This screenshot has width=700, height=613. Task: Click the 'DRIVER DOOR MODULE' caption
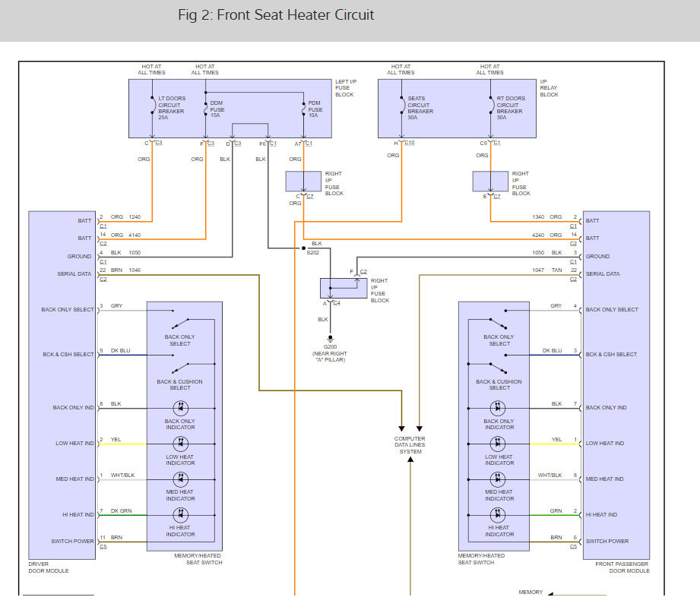coord(48,567)
